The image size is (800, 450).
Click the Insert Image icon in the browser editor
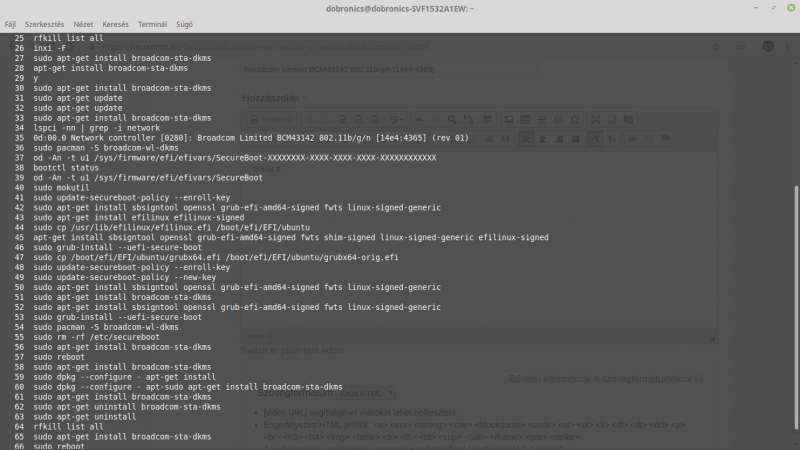coord(509,119)
